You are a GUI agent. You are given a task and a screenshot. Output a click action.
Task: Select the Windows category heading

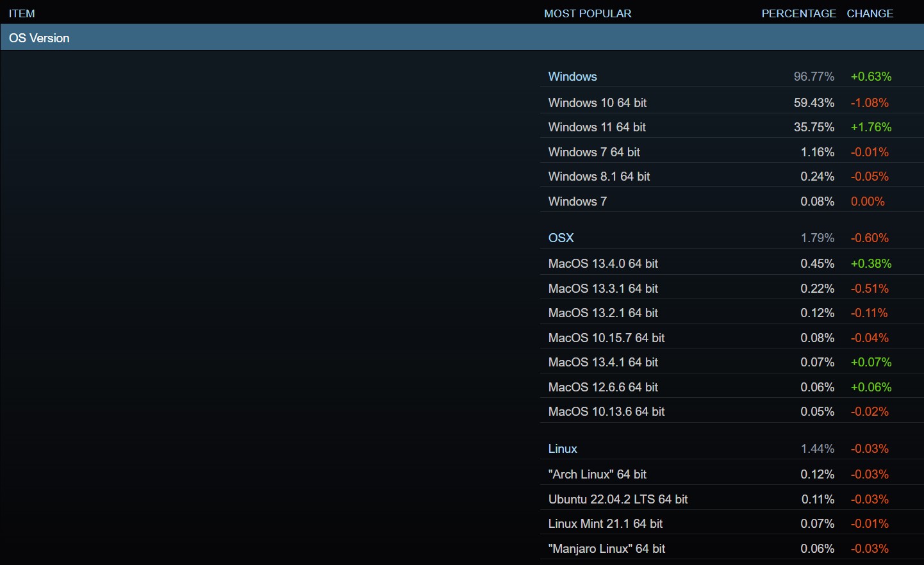tap(572, 76)
